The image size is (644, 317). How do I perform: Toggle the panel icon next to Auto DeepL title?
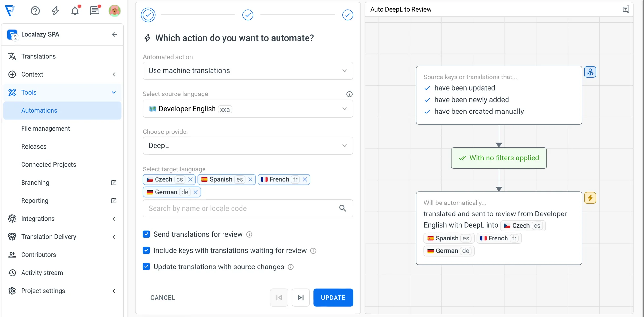click(x=626, y=9)
